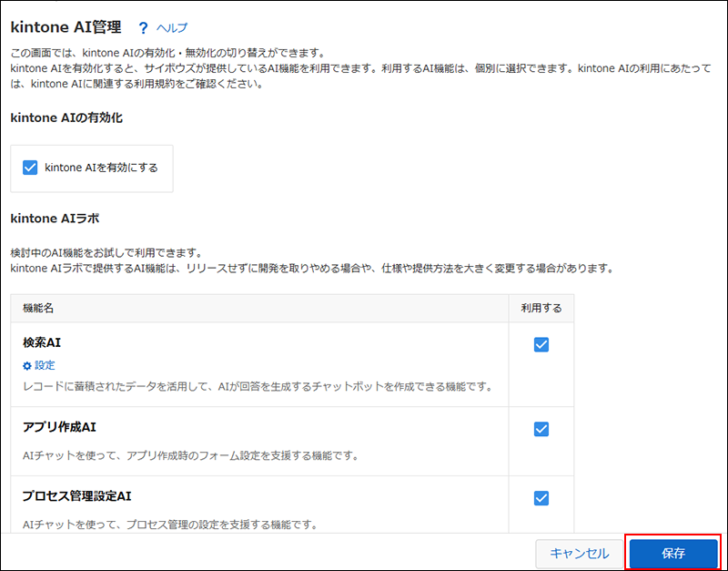Viewport: 728px width, 571px height.
Task: Click the gear symbol before the 設定 label
Action: [27, 365]
